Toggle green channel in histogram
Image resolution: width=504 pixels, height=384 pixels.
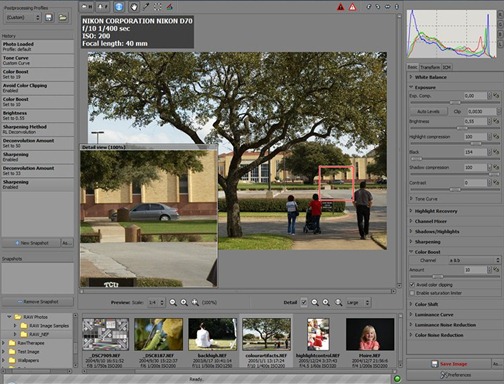500,24
